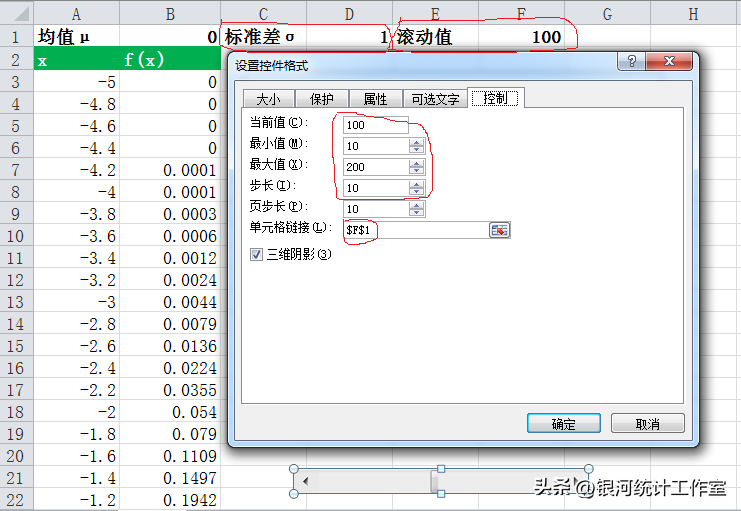Image resolution: width=741 pixels, height=511 pixels.
Task: Click cell B12 showing 0.0024
Action: coord(170,280)
